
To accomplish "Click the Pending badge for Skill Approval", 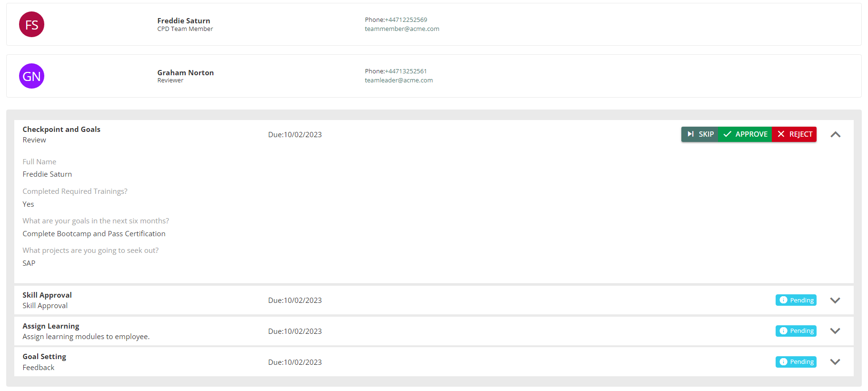I will pyautogui.click(x=796, y=301).
